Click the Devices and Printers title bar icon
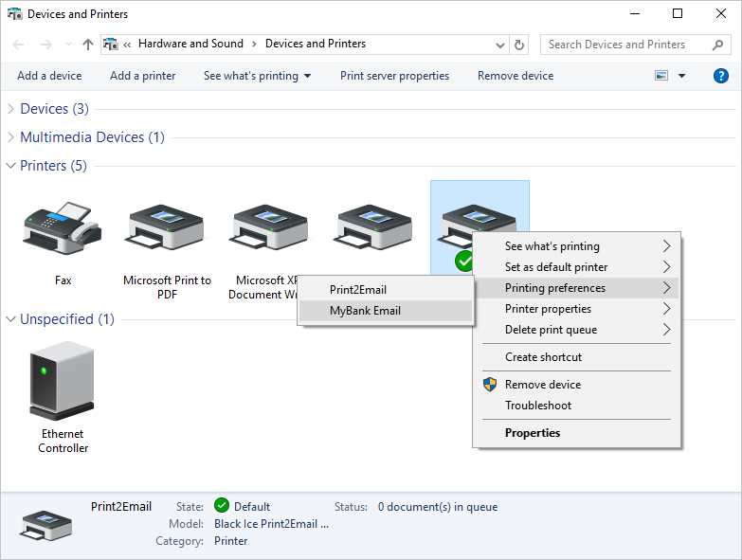The image size is (742, 560). point(14,13)
